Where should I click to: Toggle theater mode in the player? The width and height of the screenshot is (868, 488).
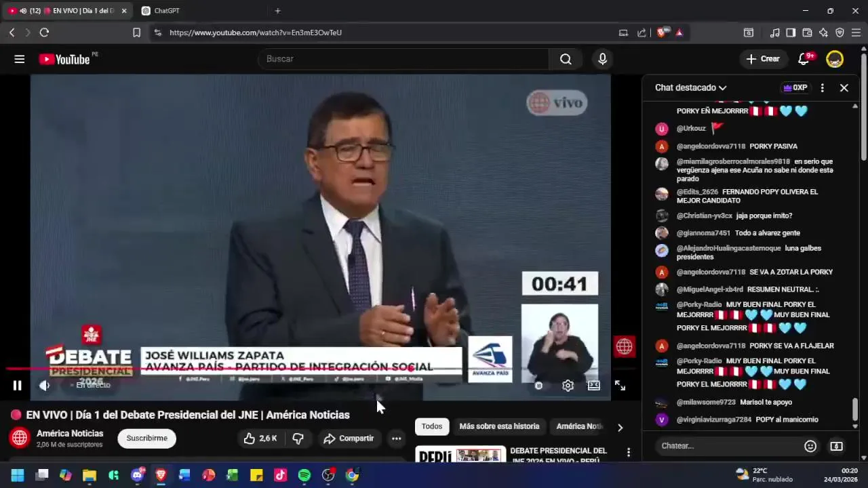coord(593,386)
